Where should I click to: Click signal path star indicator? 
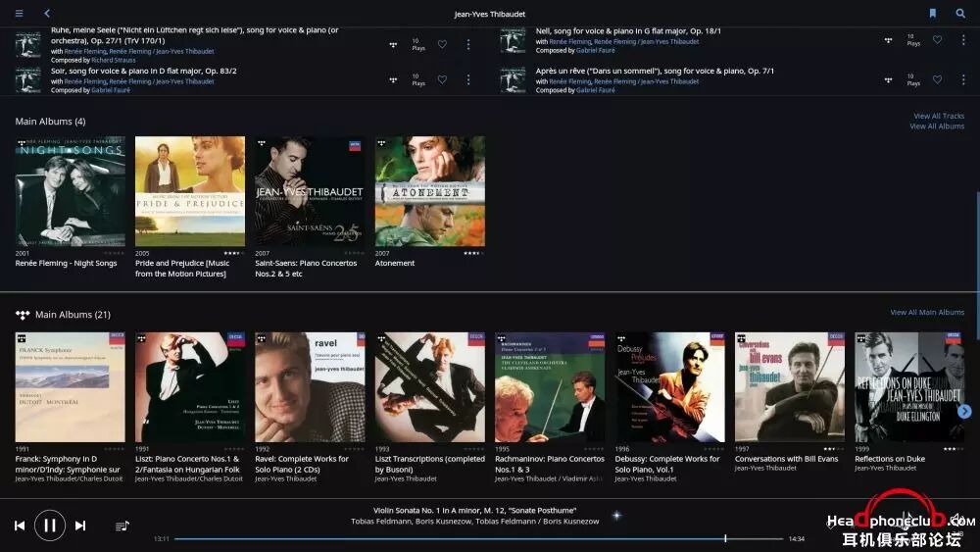pyautogui.click(x=616, y=515)
